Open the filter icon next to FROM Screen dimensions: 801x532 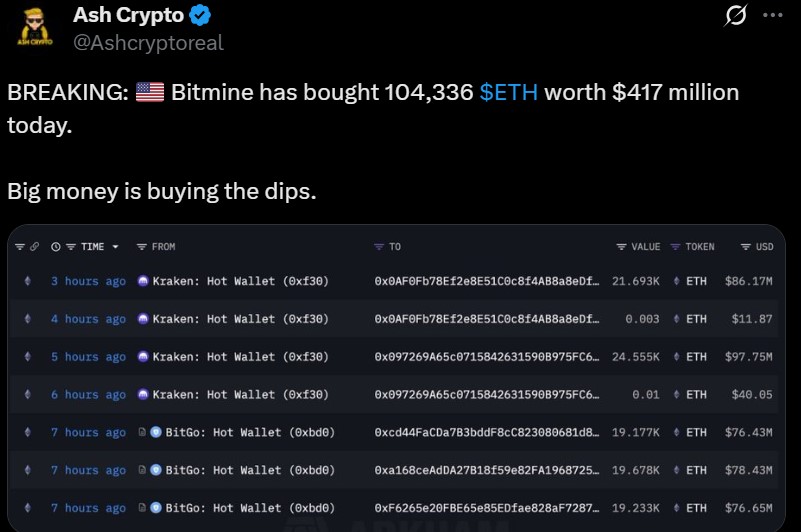pyautogui.click(x=142, y=247)
